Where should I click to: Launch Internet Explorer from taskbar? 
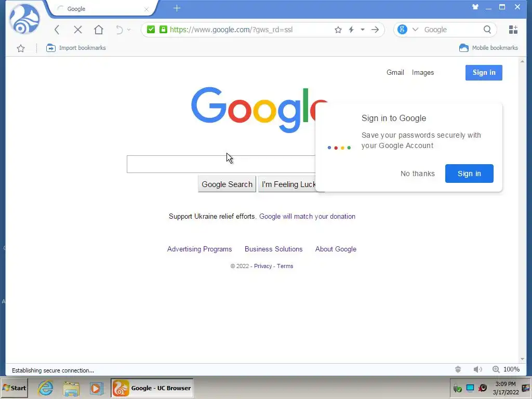(x=46, y=388)
